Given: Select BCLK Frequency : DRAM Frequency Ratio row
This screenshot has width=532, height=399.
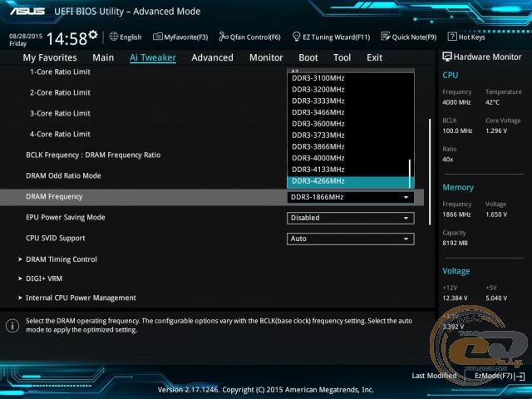Looking at the screenshot, I should [x=93, y=155].
